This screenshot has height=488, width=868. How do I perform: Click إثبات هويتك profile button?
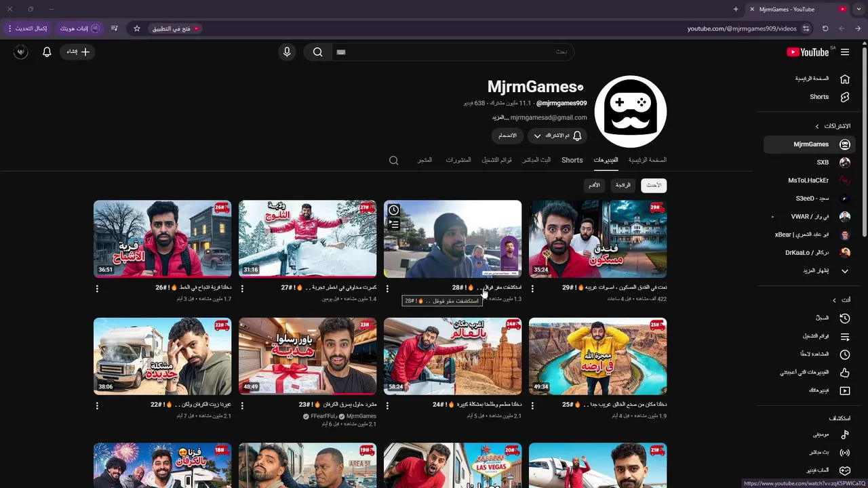click(x=79, y=28)
